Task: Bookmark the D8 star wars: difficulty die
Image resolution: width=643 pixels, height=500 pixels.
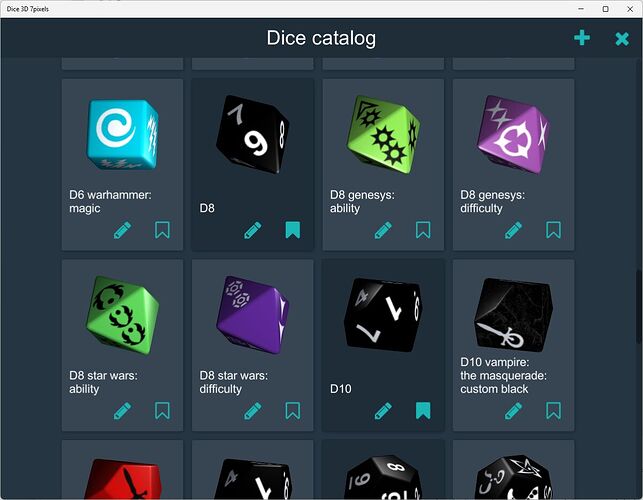Action: pyautogui.click(x=293, y=411)
